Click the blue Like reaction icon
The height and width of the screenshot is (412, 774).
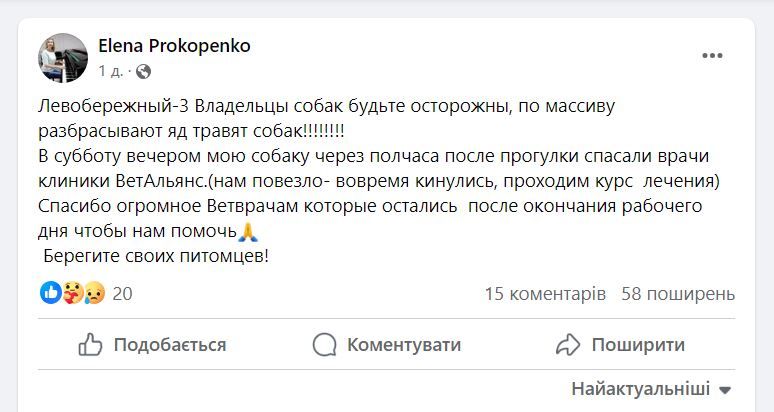pos(50,293)
